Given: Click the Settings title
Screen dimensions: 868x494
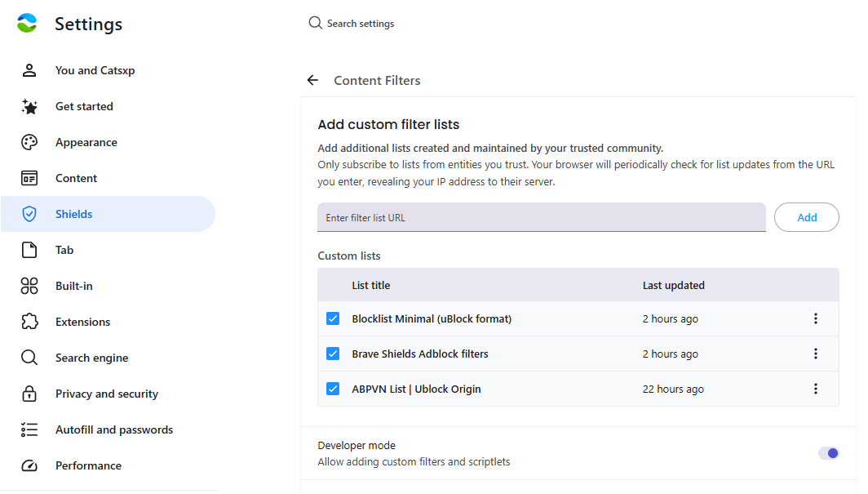Looking at the screenshot, I should (x=89, y=24).
